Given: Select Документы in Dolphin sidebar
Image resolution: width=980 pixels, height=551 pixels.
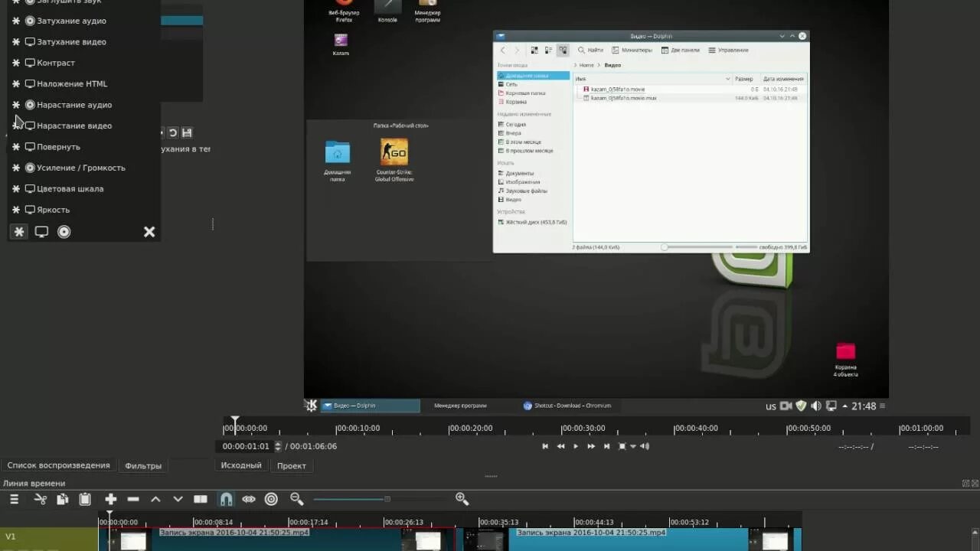Looking at the screenshot, I should pyautogui.click(x=520, y=173).
